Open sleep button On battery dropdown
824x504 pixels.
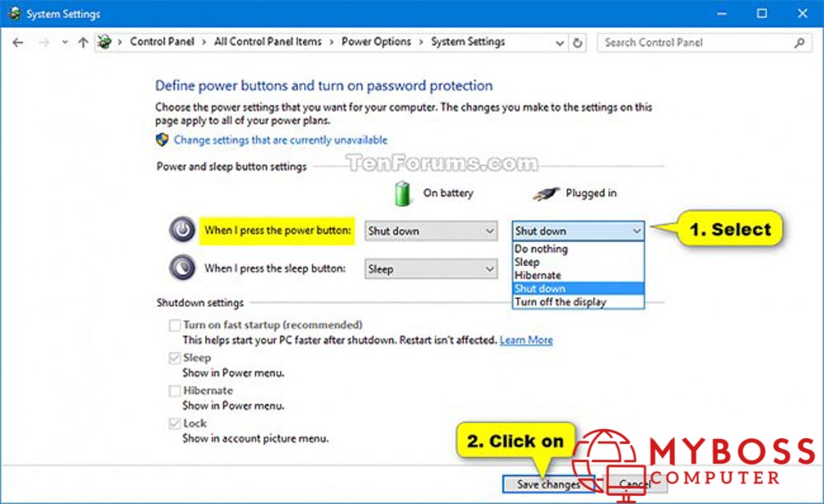(432, 269)
